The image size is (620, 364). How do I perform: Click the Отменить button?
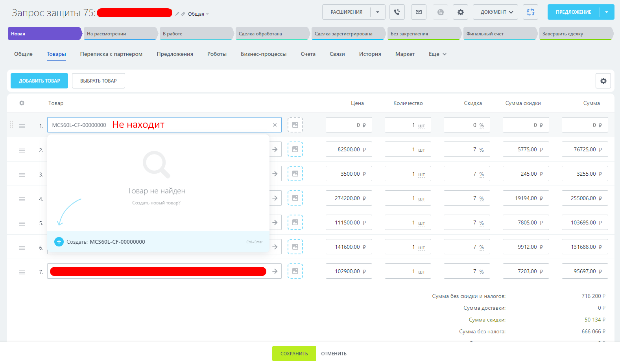[x=334, y=354]
